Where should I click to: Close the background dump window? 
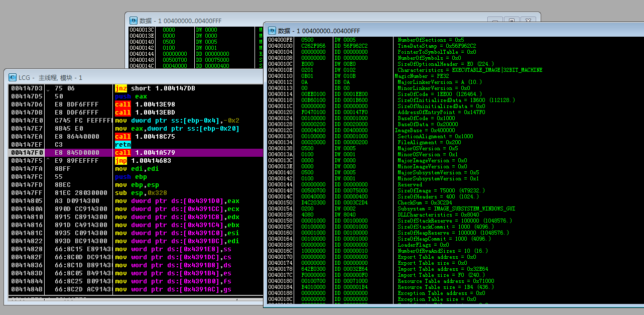click(x=528, y=21)
